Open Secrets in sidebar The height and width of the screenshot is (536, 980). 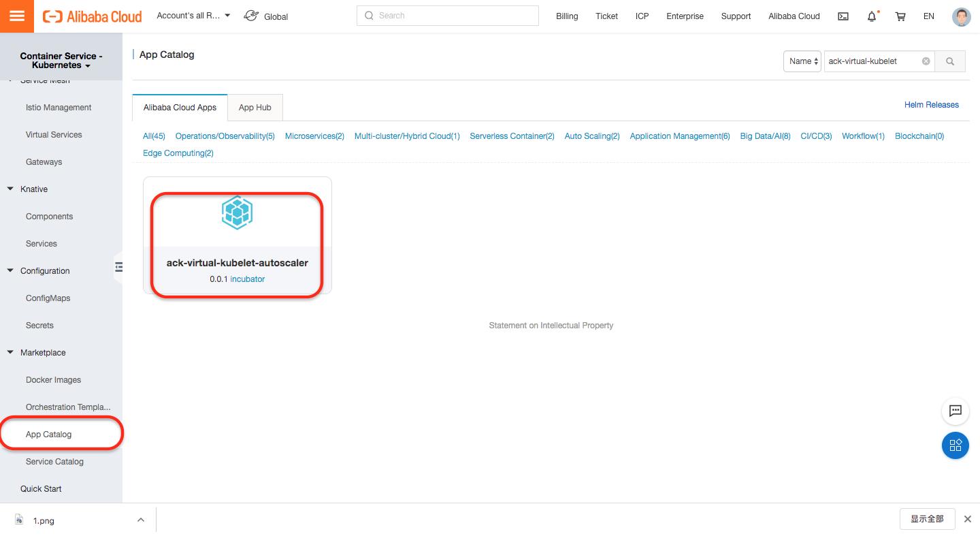(39, 326)
